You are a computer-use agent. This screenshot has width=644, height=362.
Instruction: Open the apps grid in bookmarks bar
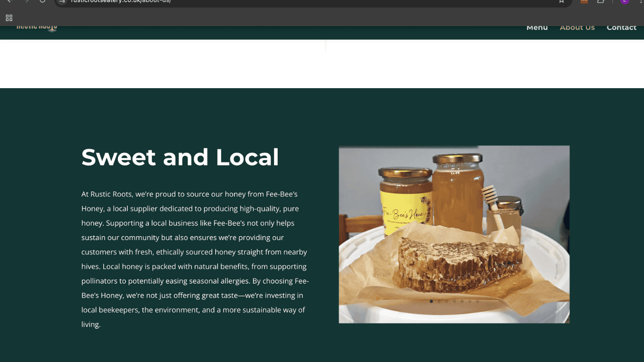[9, 18]
